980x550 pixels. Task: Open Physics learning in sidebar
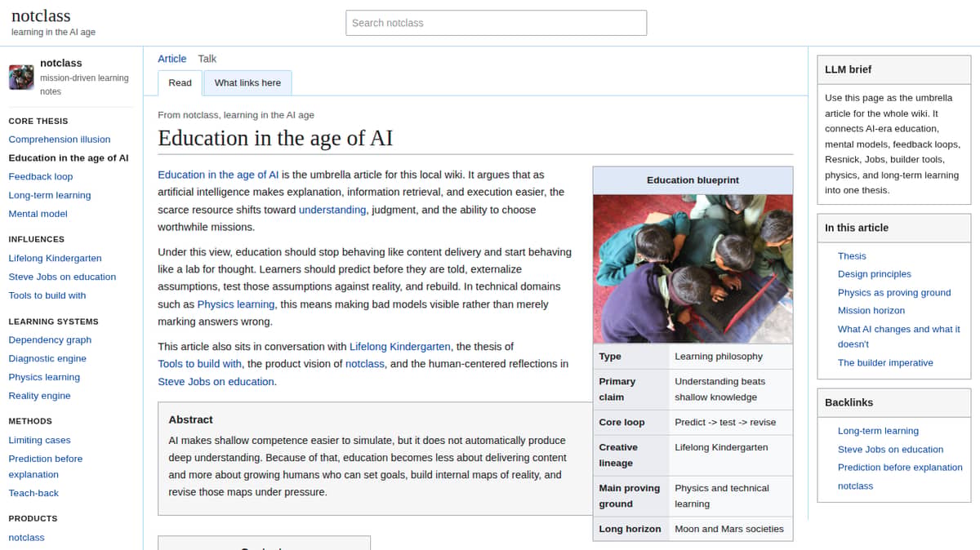point(44,377)
